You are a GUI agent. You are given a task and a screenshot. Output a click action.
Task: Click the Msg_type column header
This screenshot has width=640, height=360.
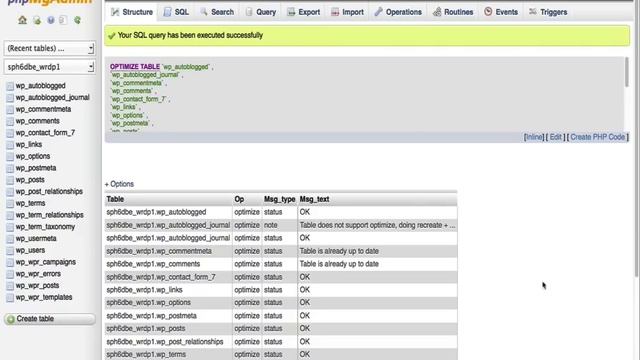(280, 199)
